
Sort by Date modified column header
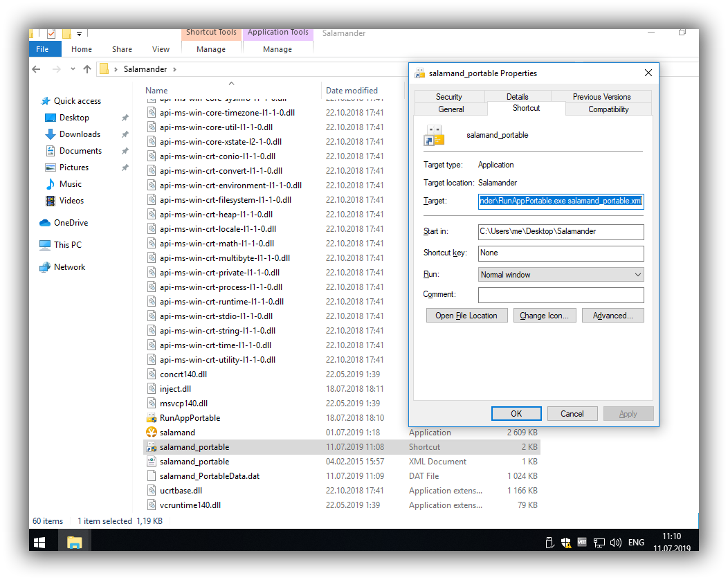pos(352,91)
